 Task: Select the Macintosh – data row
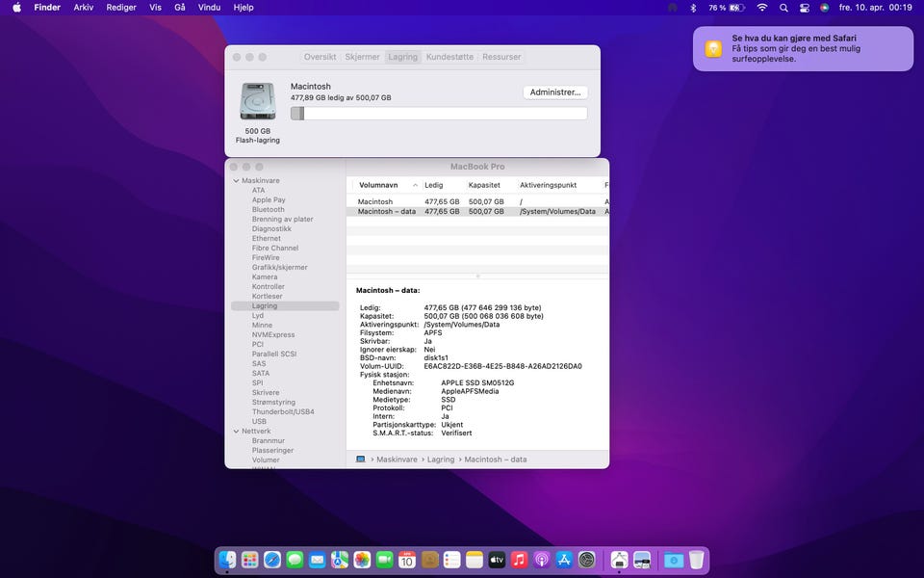[477, 211]
